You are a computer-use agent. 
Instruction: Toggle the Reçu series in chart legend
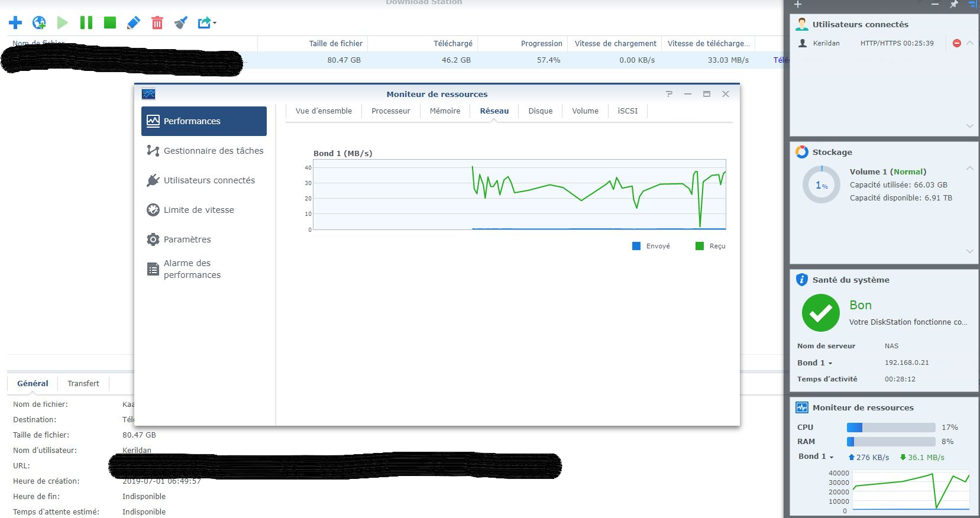coord(710,246)
